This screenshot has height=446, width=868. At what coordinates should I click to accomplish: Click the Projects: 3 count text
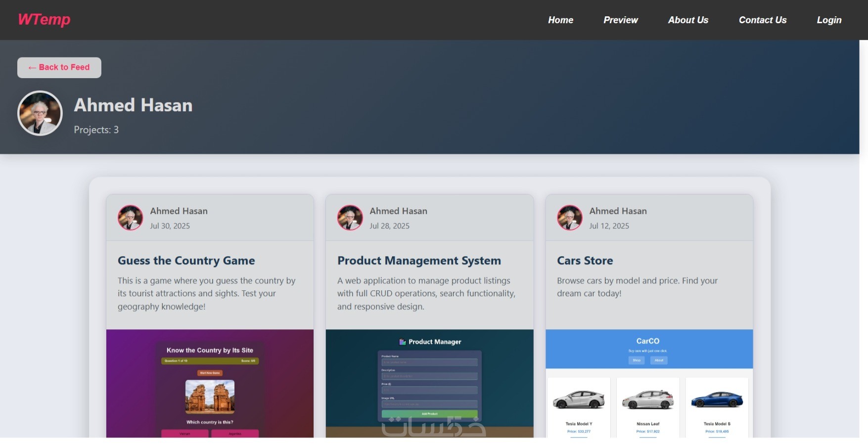(x=96, y=130)
